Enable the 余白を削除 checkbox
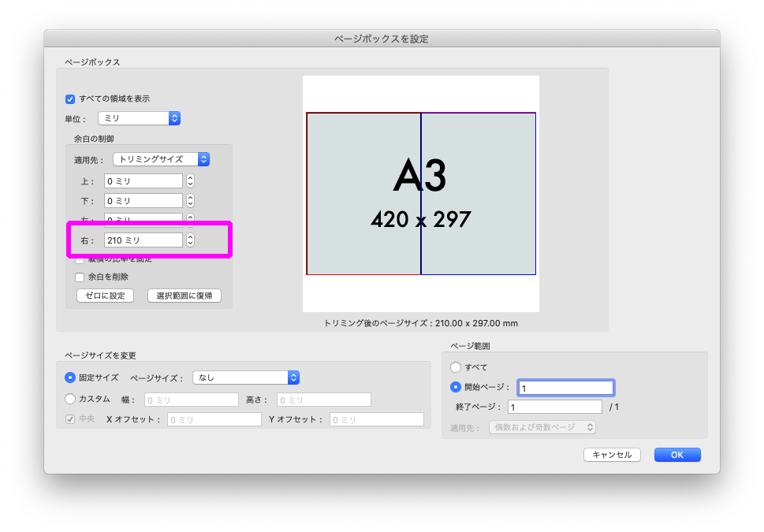This screenshot has width=764, height=532. [80, 277]
